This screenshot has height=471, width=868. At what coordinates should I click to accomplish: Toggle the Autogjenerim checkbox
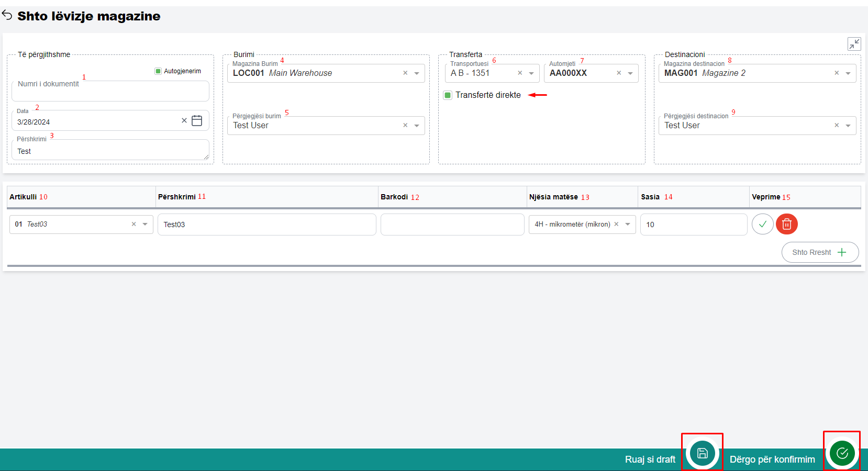(158, 71)
